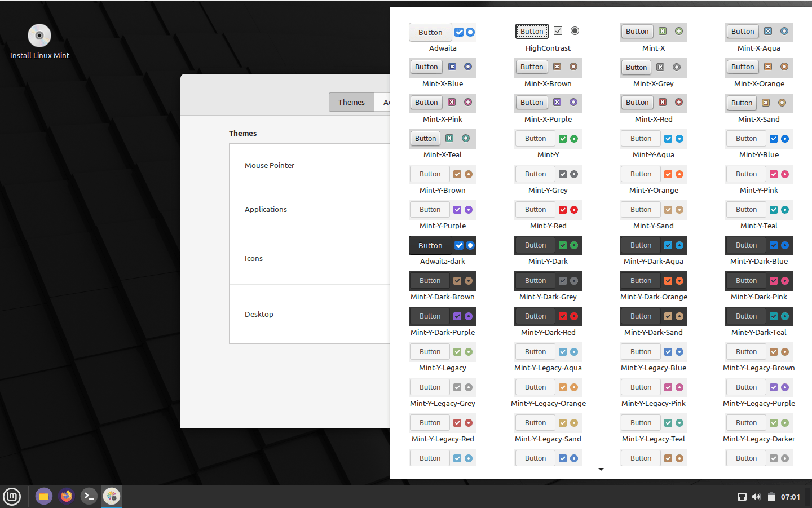The height and width of the screenshot is (508, 812).
Task: Choose the Mint-Y-Dark-Red theme
Action: point(548,322)
